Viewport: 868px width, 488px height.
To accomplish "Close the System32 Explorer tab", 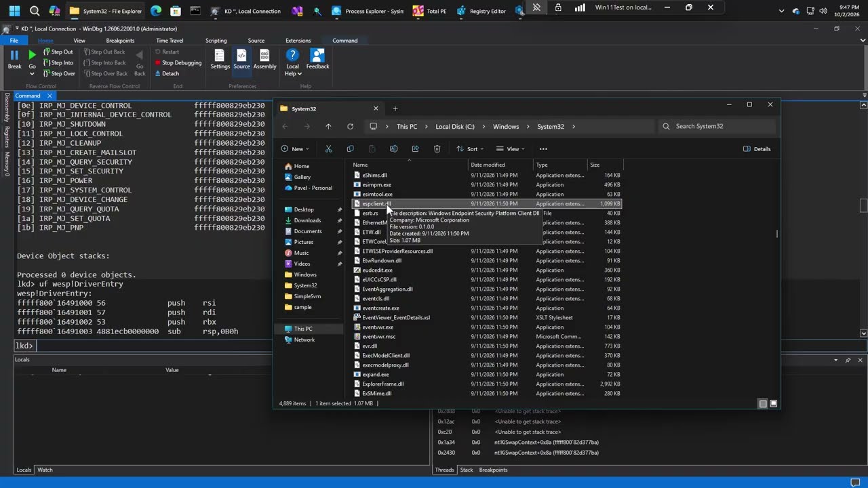I will (376, 108).
